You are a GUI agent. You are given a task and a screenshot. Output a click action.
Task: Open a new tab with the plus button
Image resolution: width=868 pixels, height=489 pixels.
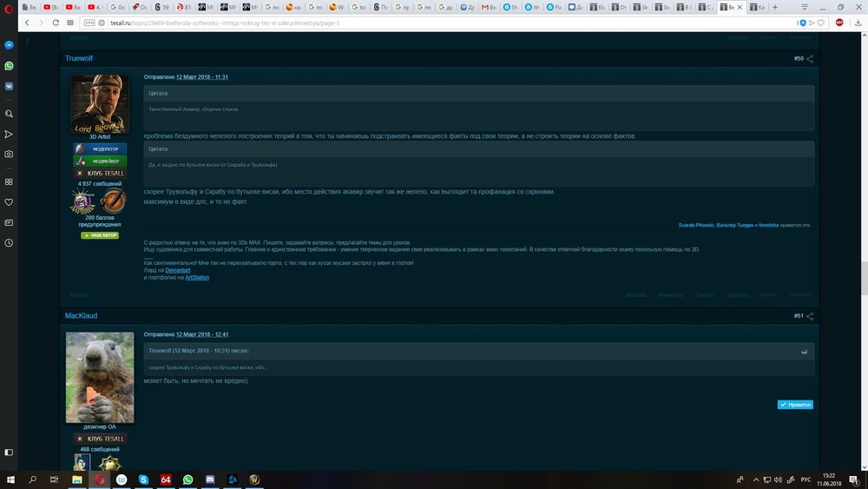pyautogui.click(x=775, y=7)
